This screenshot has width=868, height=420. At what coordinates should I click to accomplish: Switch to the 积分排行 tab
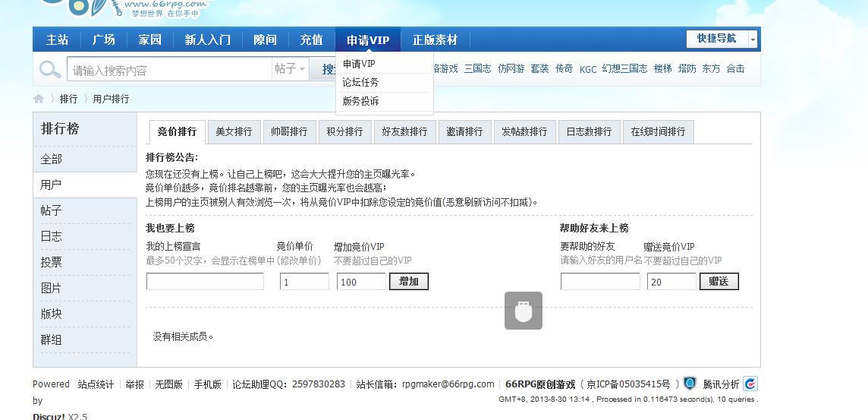345,132
